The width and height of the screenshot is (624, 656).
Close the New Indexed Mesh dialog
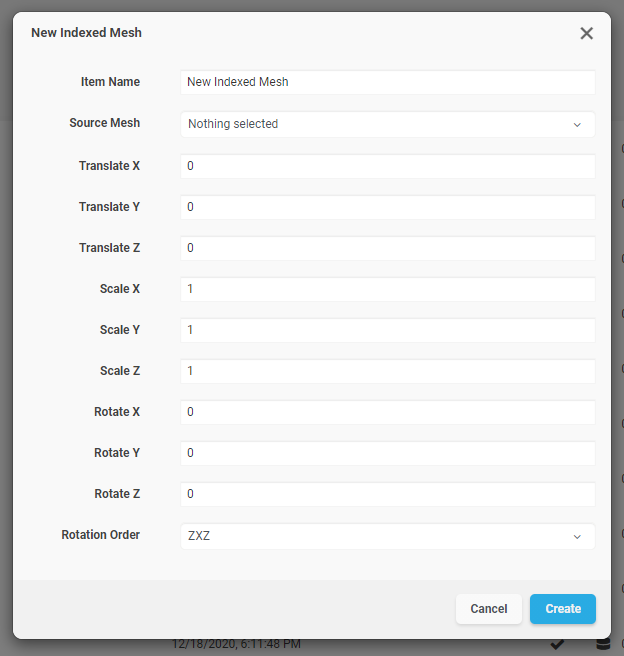click(586, 33)
